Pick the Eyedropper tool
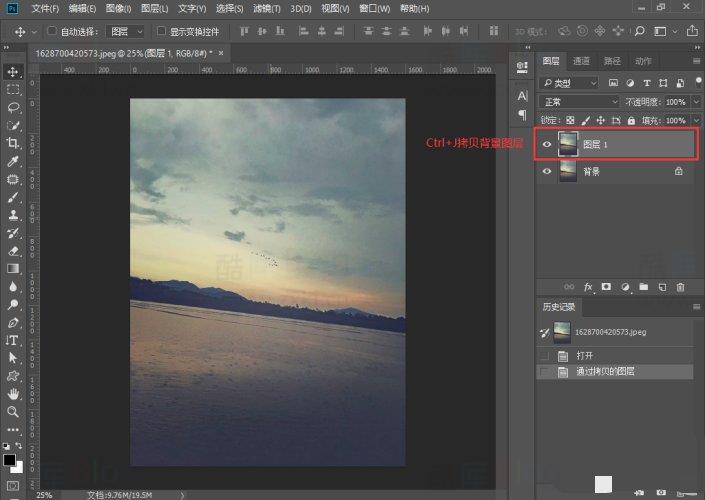This screenshot has width=705, height=500. (13, 161)
